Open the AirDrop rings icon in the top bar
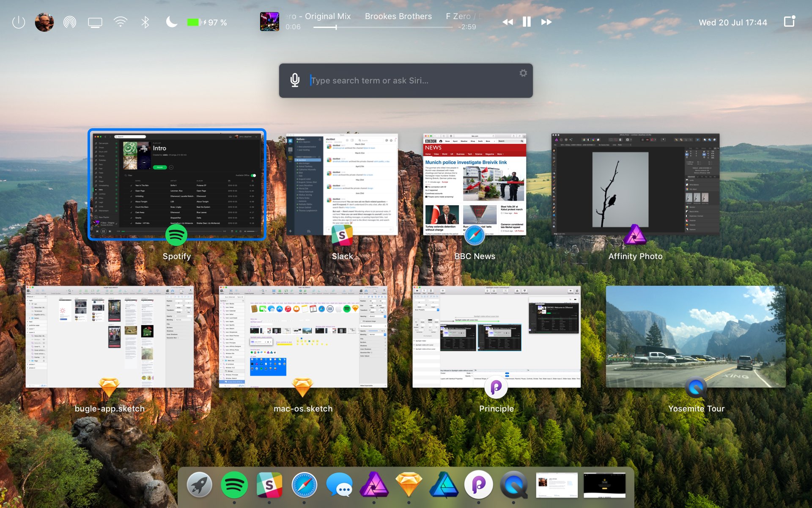This screenshot has width=812, height=508. (x=70, y=22)
